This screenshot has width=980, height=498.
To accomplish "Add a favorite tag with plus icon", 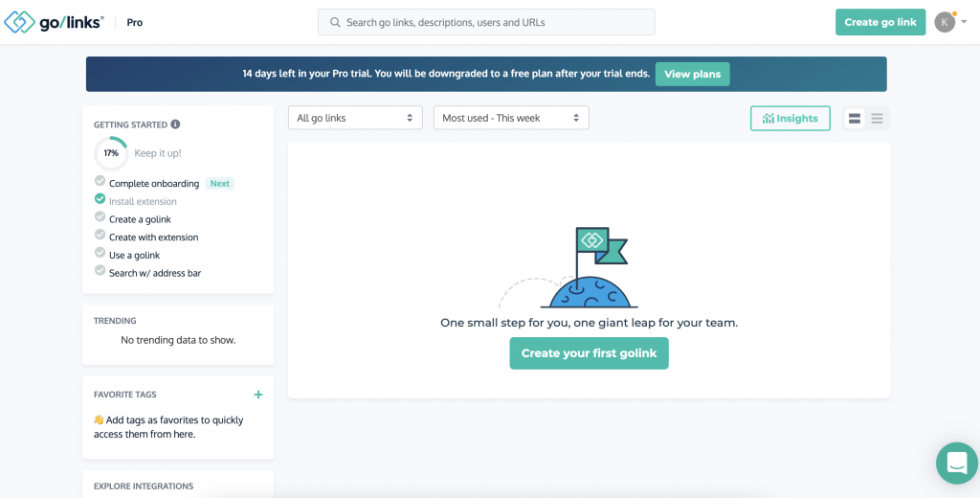I will pos(258,395).
